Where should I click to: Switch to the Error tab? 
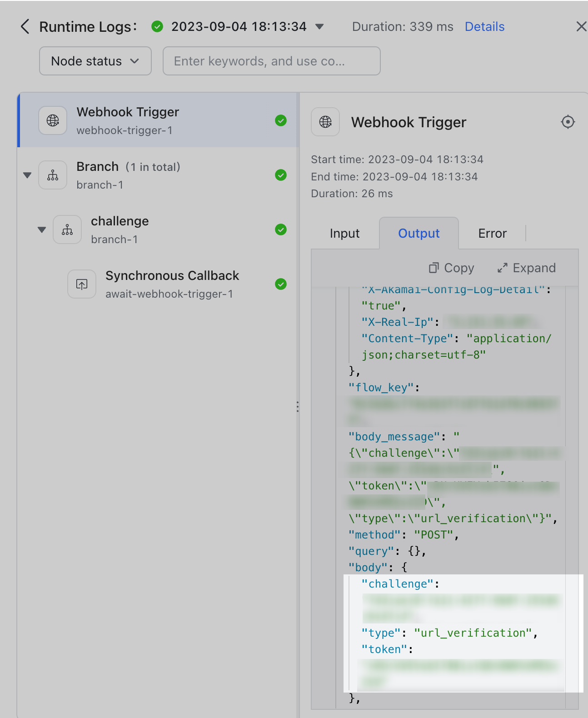coord(492,234)
